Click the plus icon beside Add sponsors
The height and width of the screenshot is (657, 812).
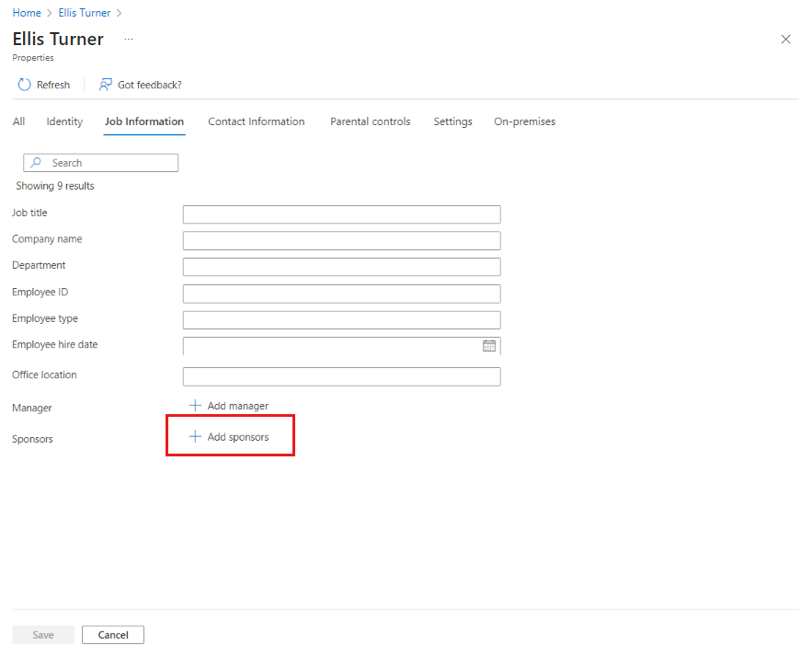pyautogui.click(x=195, y=436)
